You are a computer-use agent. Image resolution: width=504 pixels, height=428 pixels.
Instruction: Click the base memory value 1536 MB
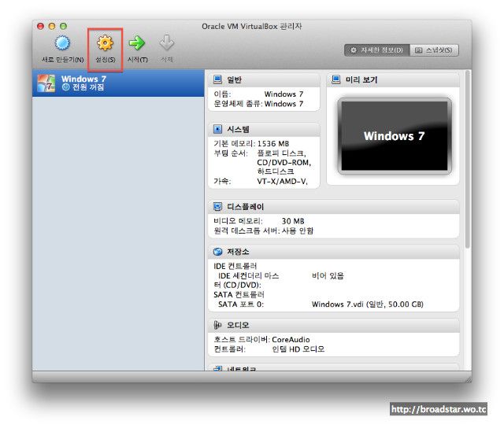(273, 143)
